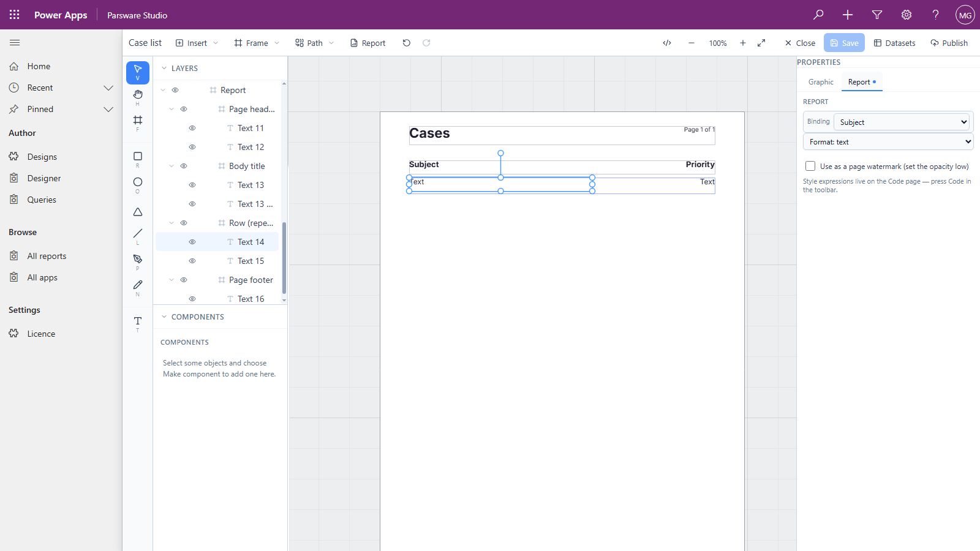Hide the Text 11 layer
This screenshot has width=980, height=551.
click(192, 128)
